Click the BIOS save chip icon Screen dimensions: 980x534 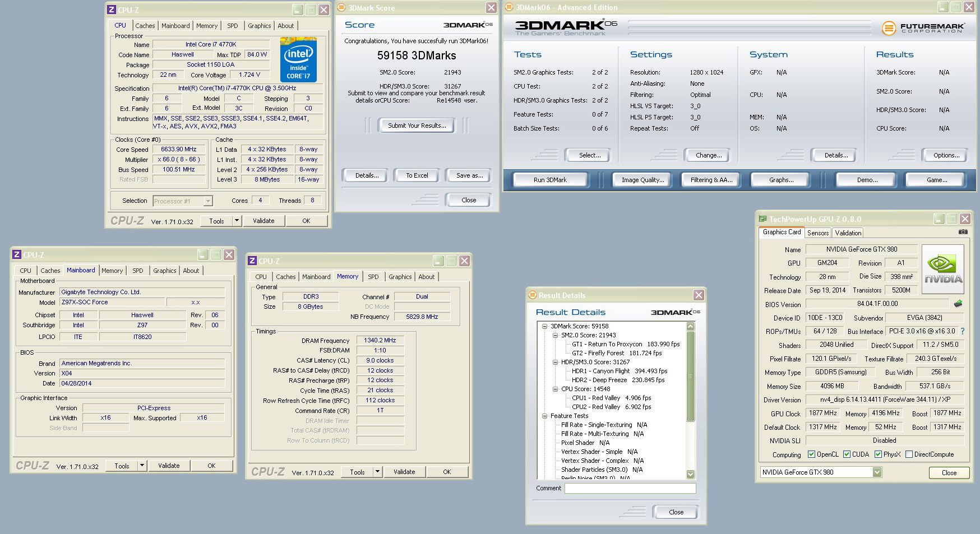pos(958,304)
